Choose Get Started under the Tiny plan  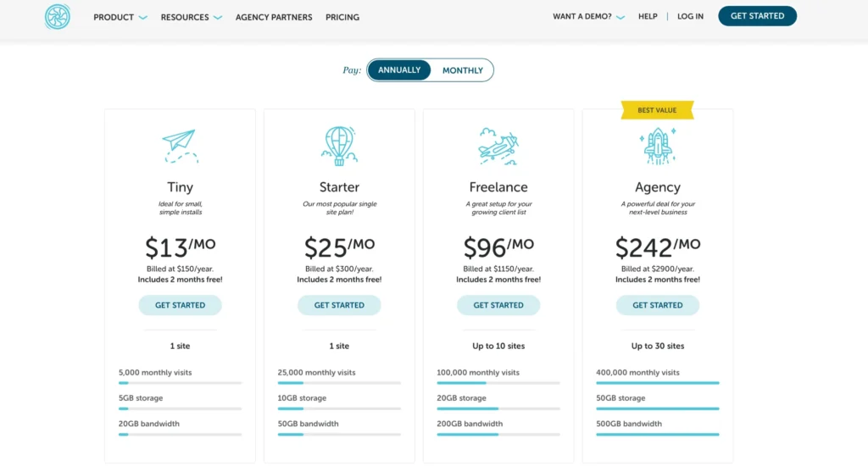click(x=180, y=305)
